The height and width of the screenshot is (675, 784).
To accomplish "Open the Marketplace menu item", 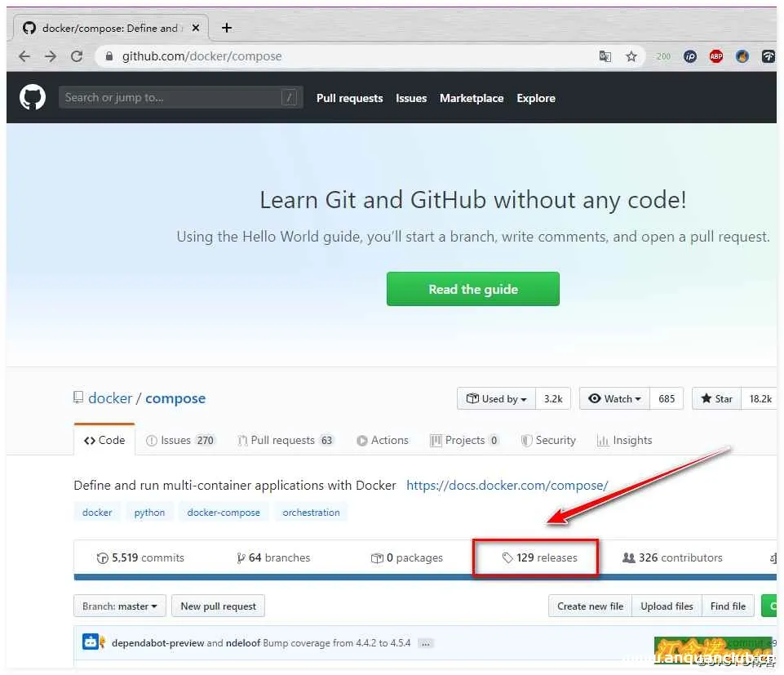I will [x=472, y=98].
